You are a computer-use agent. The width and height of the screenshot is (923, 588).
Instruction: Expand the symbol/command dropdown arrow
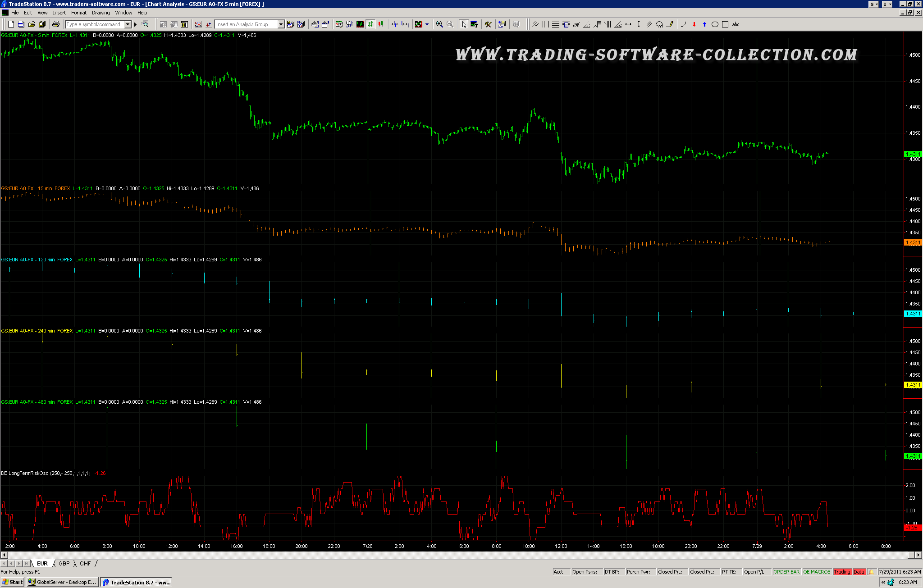point(128,24)
